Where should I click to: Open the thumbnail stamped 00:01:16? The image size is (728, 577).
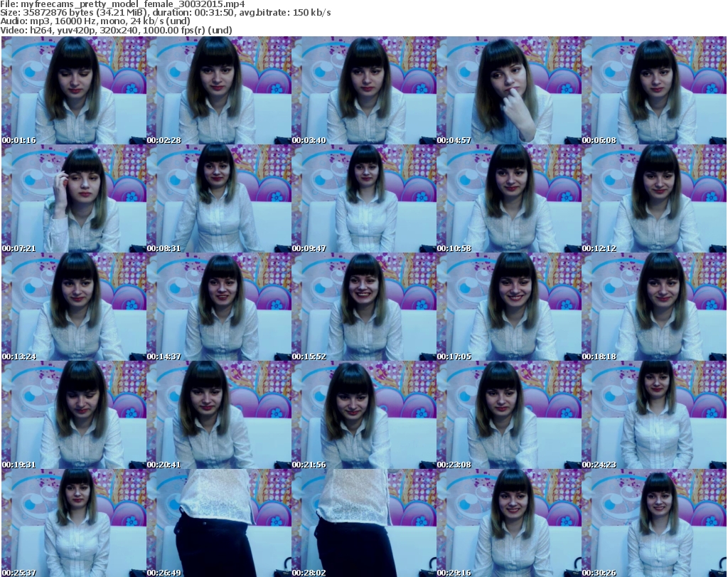coord(74,90)
